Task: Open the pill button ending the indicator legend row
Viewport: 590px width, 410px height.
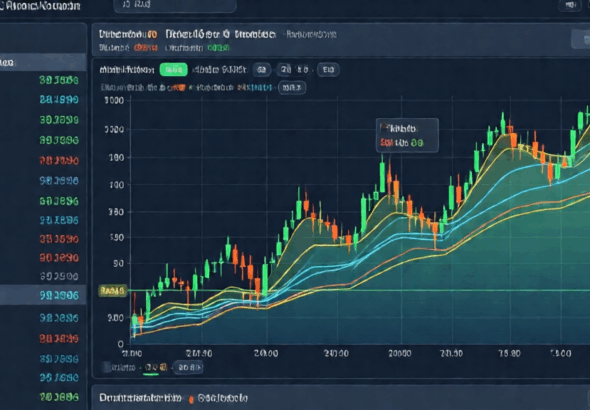Action: click(x=292, y=88)
